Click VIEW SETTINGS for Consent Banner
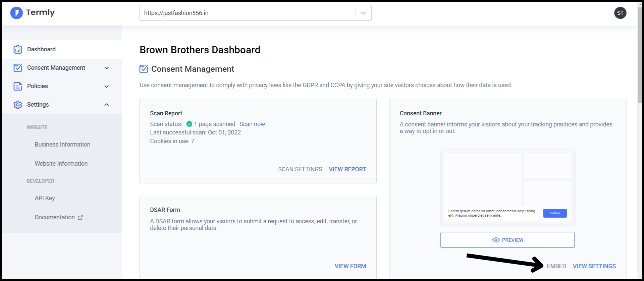The width and height of the screenshot is (644, 281). (594, 266)
